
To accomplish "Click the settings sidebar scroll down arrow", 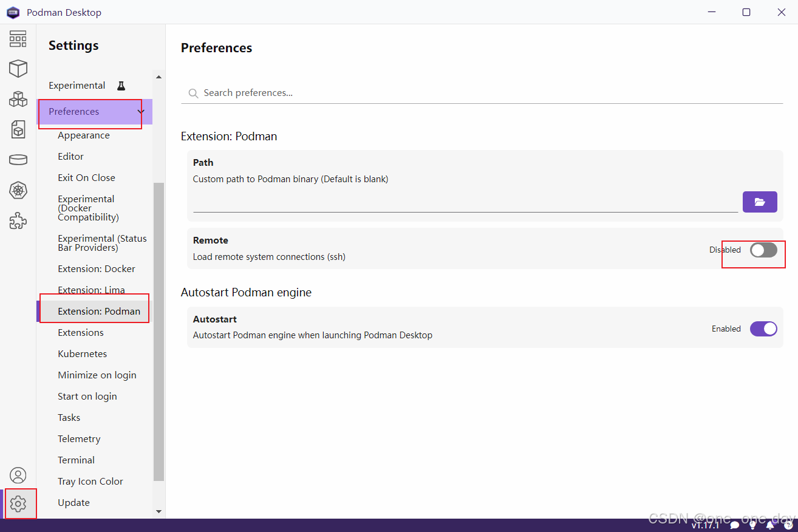I will point(159,512).
